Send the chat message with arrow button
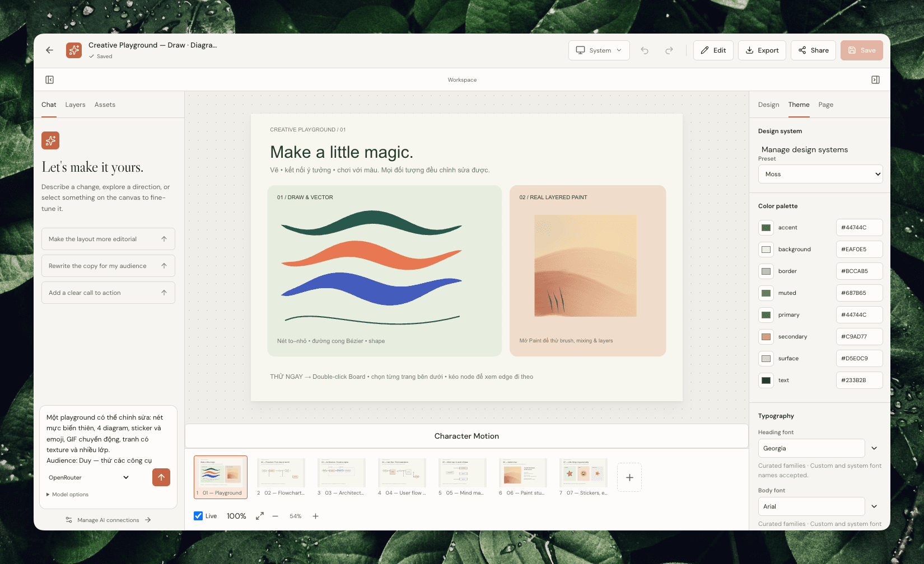Viewport: 924px width, 564px height. 161,477
